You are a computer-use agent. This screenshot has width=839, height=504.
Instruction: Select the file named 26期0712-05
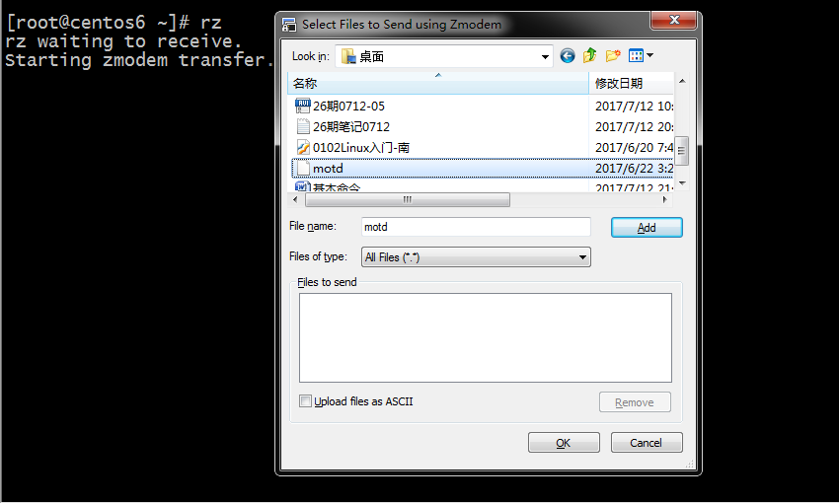348,106
